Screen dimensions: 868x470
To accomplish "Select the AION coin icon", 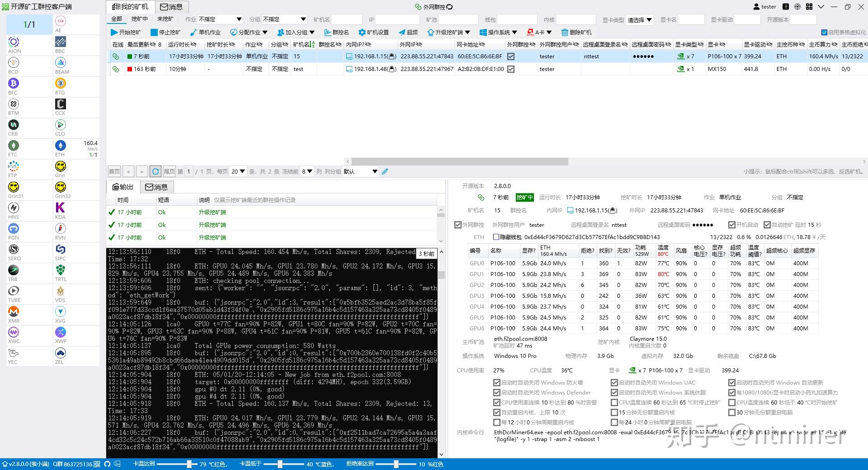I will 14,42.
